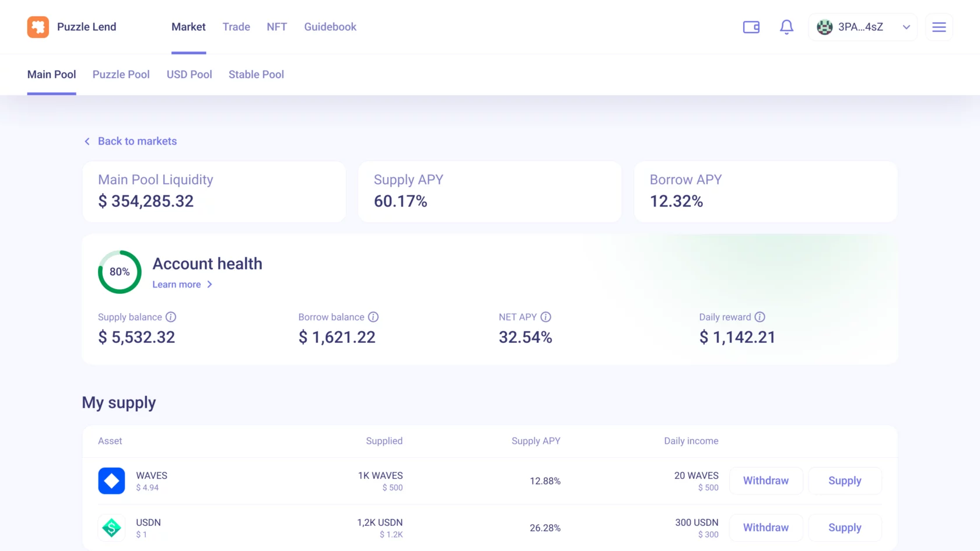The image size is (980, 551).
Task: Open the wallet icon in header
Action: [751, 27]
